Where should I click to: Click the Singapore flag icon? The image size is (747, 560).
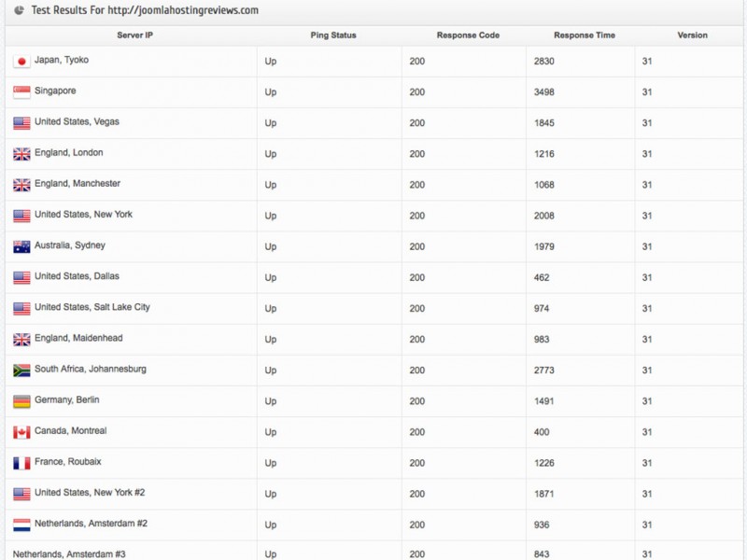pyautogui.click(x=21, y=92)
